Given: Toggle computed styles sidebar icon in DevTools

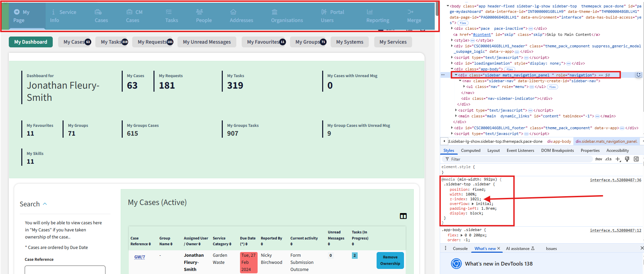Looking at the screenshot, I should pos(636,159).
